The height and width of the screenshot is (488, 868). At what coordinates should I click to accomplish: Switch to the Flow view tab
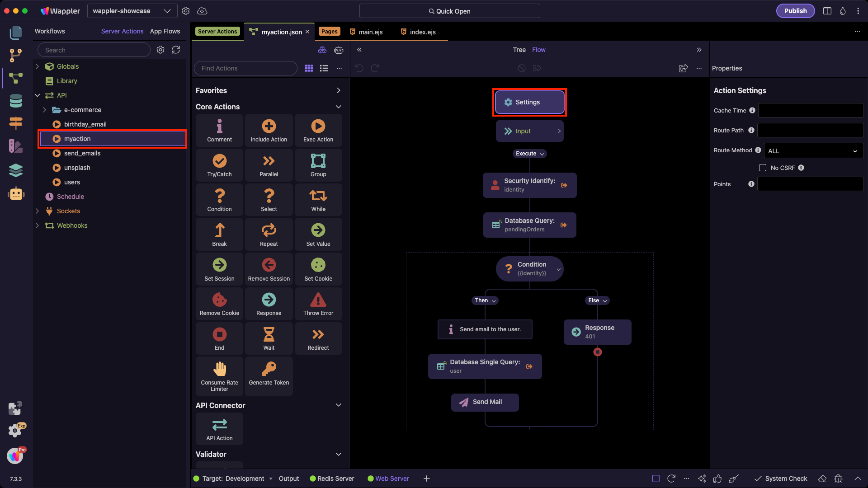pos(538,50)
